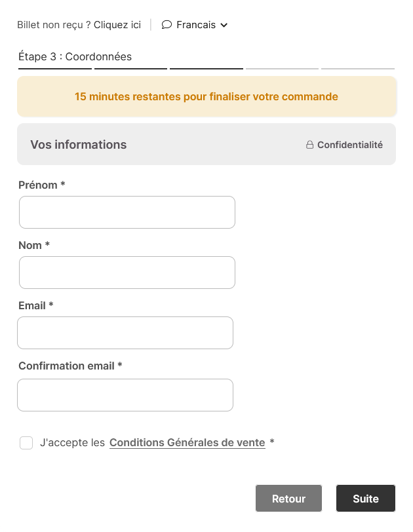Focus the Prénom input field
This screenshot has height=532, width=413.
(127, 212)
